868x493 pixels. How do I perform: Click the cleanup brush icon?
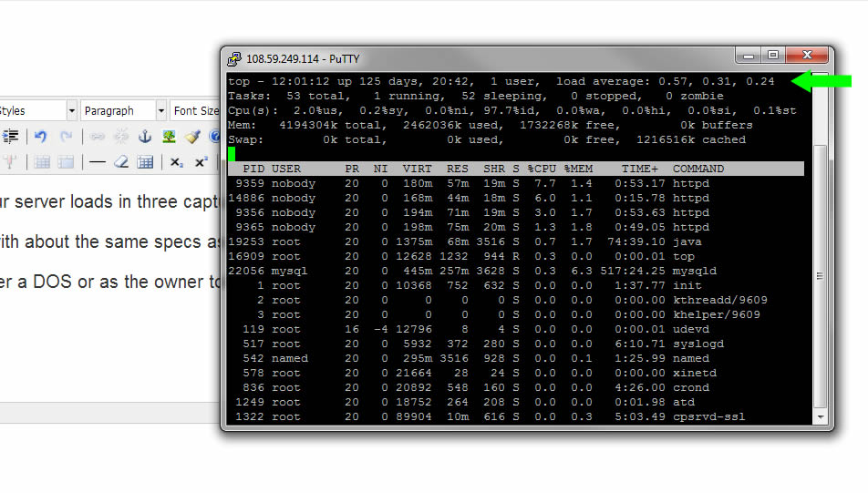(192, 136)
